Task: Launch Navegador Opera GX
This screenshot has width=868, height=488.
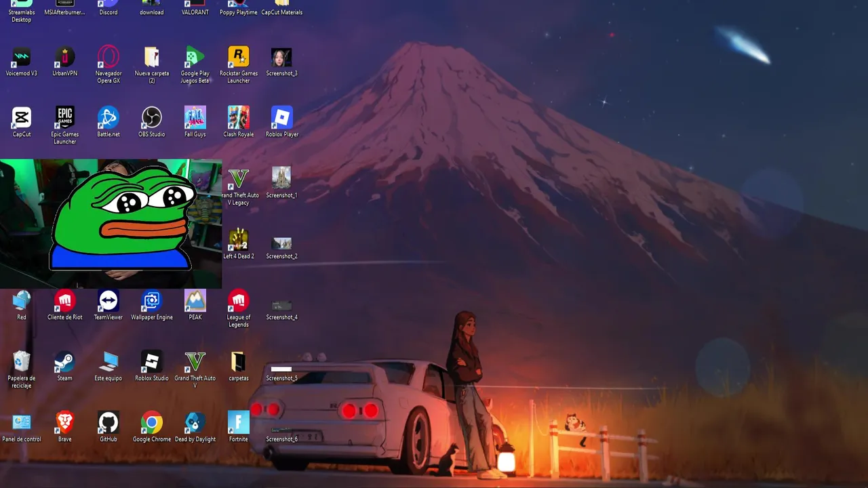Action: 108,65
